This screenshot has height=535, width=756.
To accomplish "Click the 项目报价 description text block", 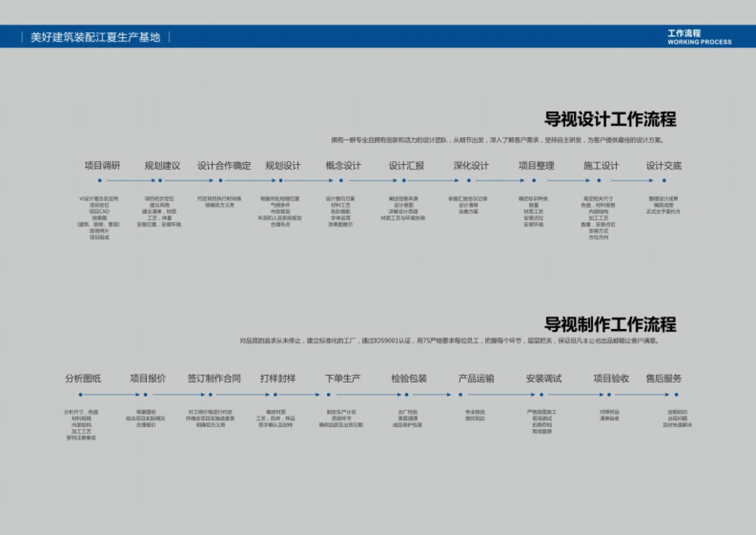I will tap(145, 419).
